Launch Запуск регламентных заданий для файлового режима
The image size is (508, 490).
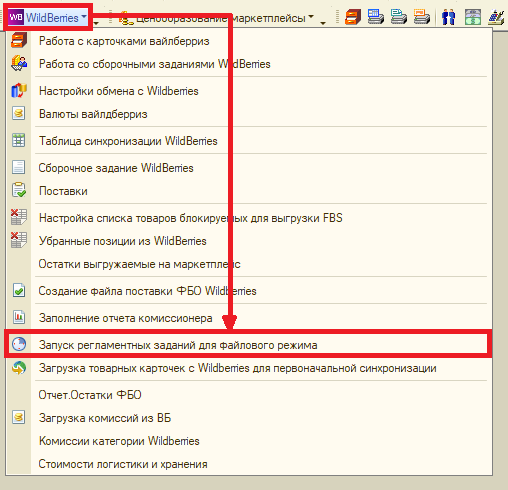pyautogui.click(x=249, y=344)
